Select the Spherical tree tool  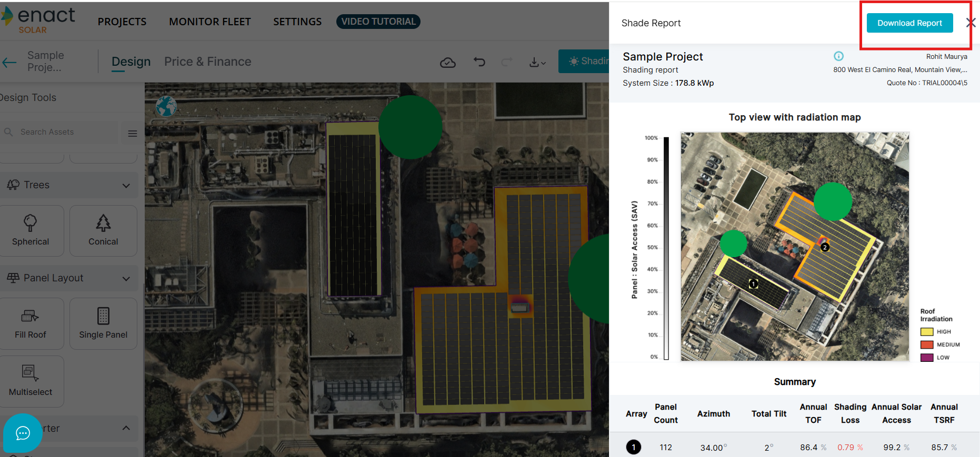point(31,231)
